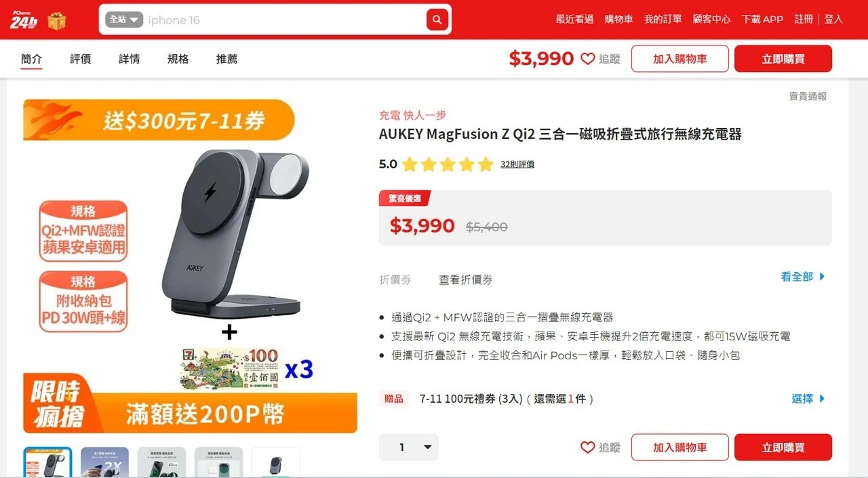Click the PChome 24h logo
The image size is (868, 478).
24,20
